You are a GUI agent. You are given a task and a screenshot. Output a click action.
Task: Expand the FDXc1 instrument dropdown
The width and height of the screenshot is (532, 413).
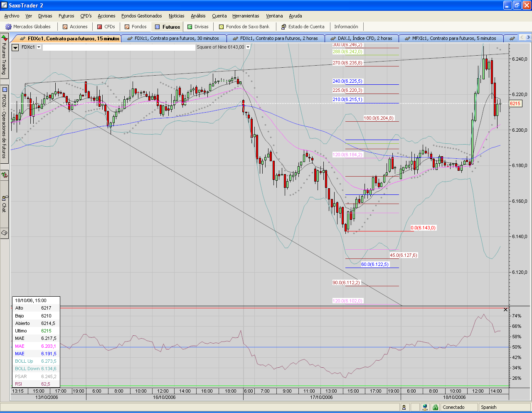coord(39,47)
